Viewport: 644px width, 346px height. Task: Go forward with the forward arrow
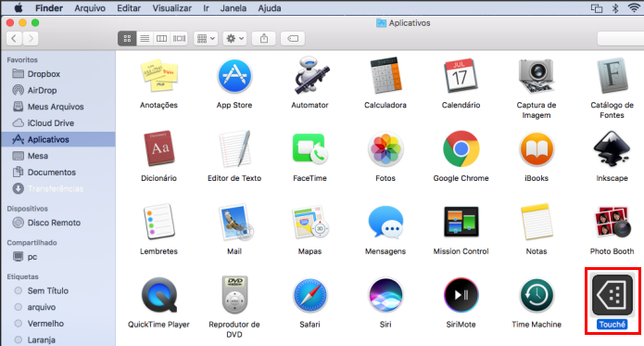point(31,39)
